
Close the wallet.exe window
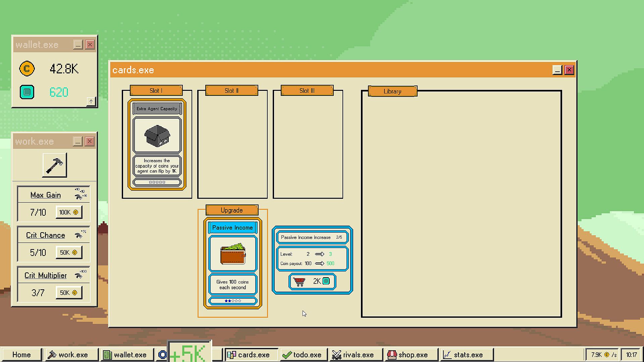coord(90,45)
